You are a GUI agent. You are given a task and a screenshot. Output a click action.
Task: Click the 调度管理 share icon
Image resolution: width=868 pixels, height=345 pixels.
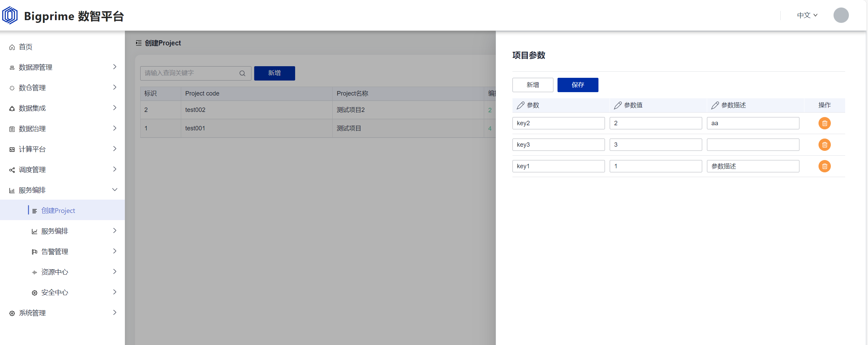(12, 170)
